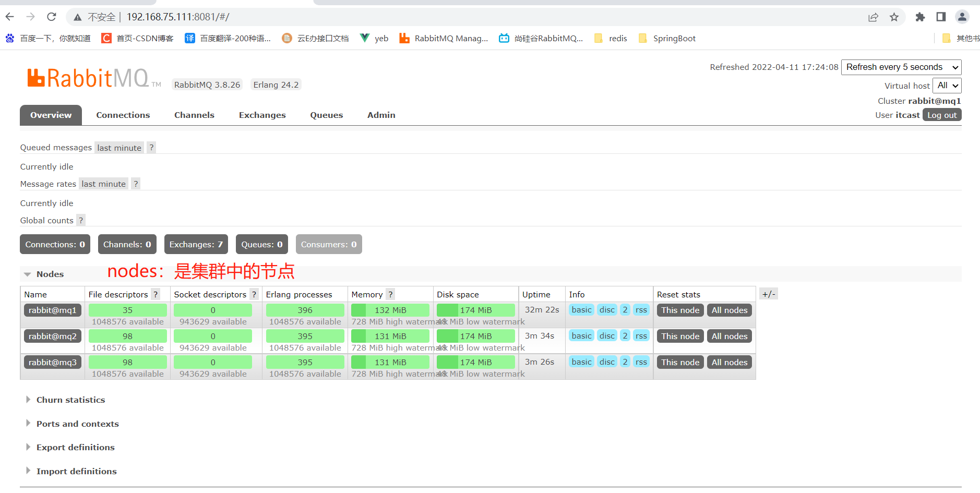Viewport: 980px width, 493px height.
Task: Open help for Global counts
Action: click(x=81, y=220)
